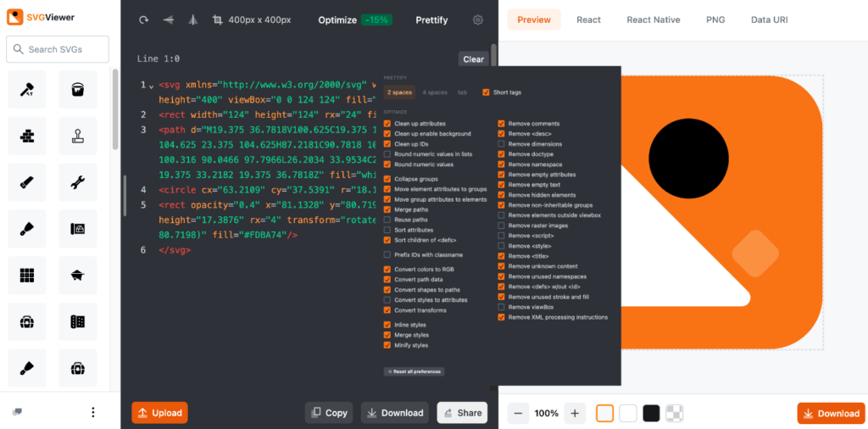Open the three-dot more options menu

[x=93, y=412]
